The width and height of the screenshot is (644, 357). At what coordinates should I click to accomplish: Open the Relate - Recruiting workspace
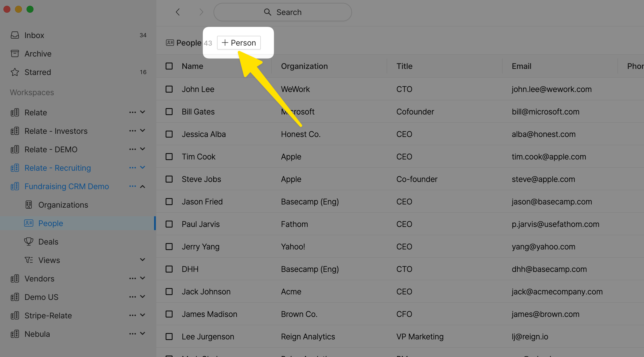tap(57, 168)
